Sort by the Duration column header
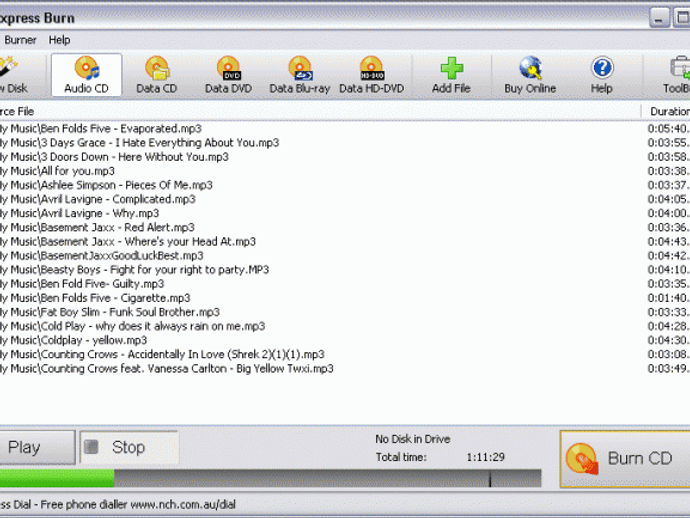 [666, 111]
